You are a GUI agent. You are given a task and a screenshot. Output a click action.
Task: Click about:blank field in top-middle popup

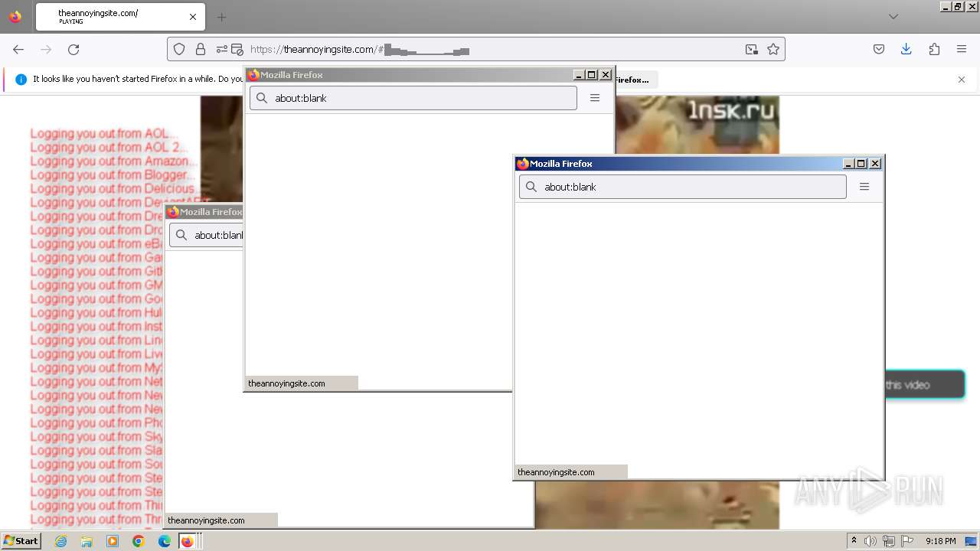click(x=413, y=98)
